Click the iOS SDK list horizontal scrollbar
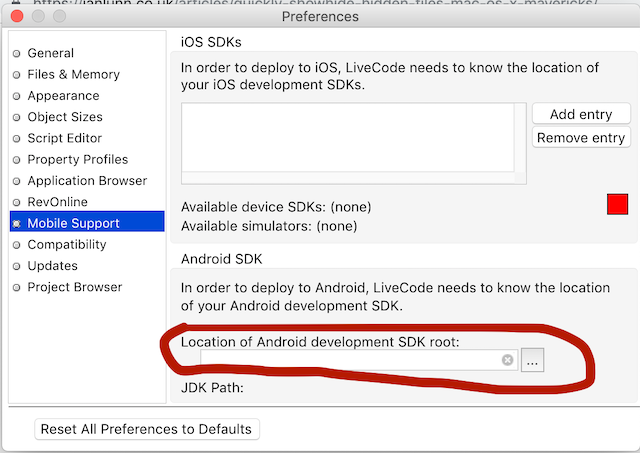This screenshot has height=453, width=640. tap(348, 178)
